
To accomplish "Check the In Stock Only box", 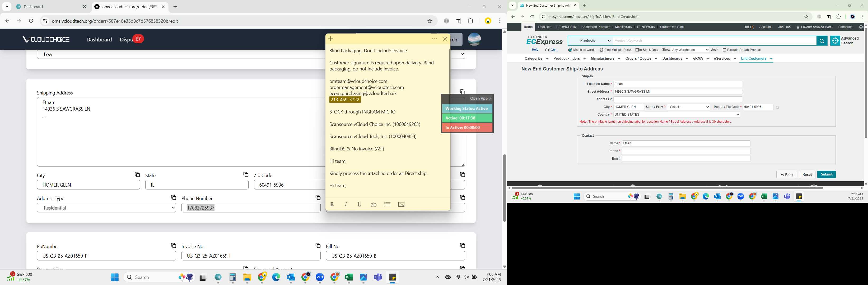I will [x=637, y=50].
